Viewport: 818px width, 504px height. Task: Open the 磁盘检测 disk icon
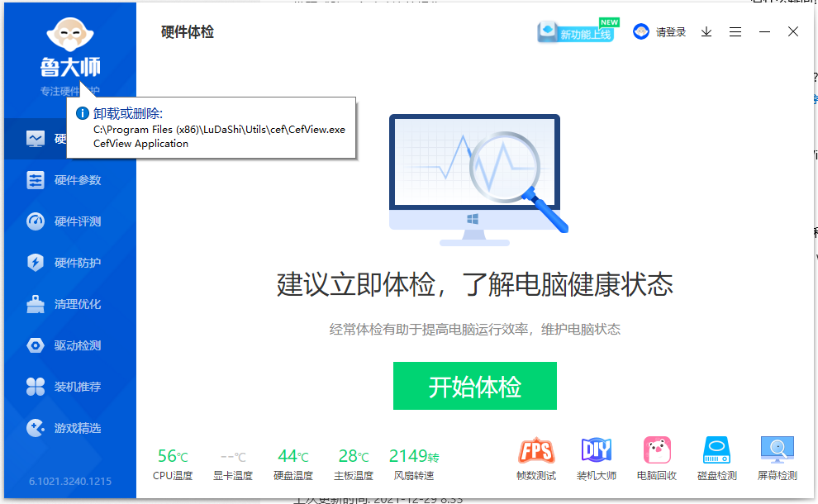[717, 449]
